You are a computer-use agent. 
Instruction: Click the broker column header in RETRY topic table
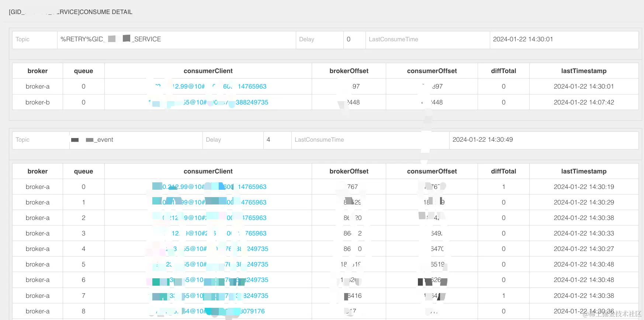pyautogui.click(x=38, y=71)
